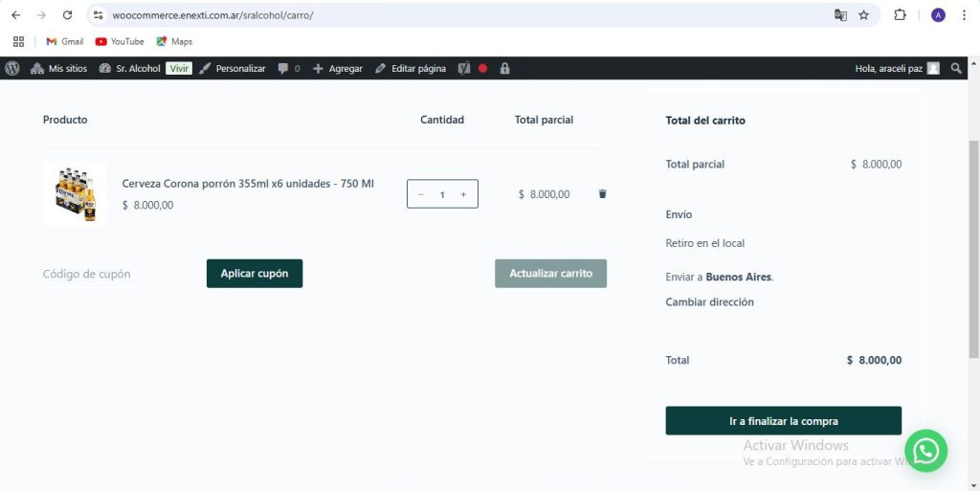Image resolution: width=980 pixels, height=491 pixels.
Task: Remove the item with the trash icon
Action: tap(603, 193)
